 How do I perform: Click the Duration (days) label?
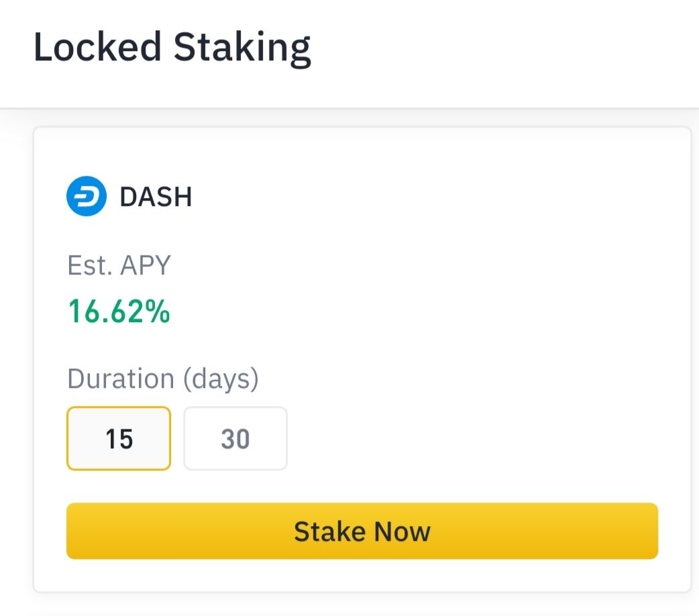pyautogui.click(x=163, y=379)
